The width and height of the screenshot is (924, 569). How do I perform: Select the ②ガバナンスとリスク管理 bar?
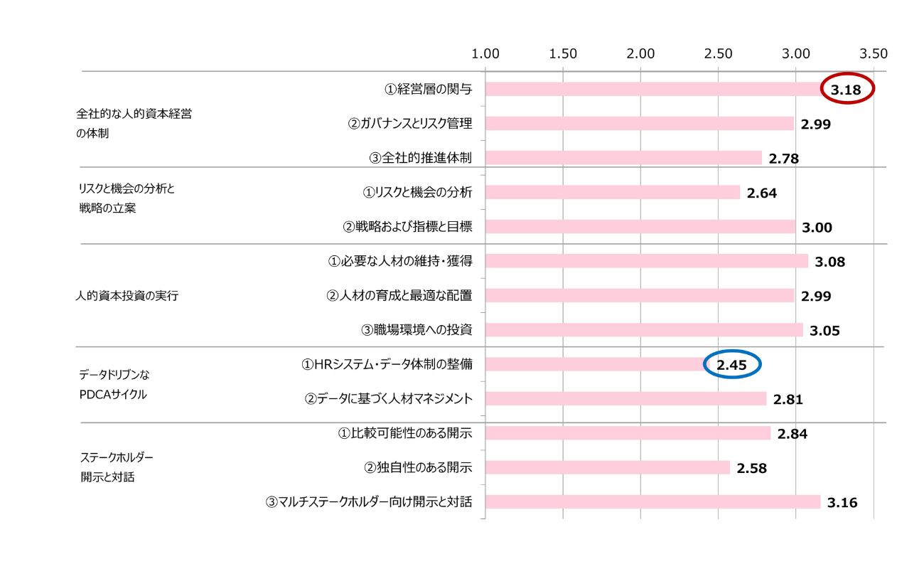click(x=640, y=124)
